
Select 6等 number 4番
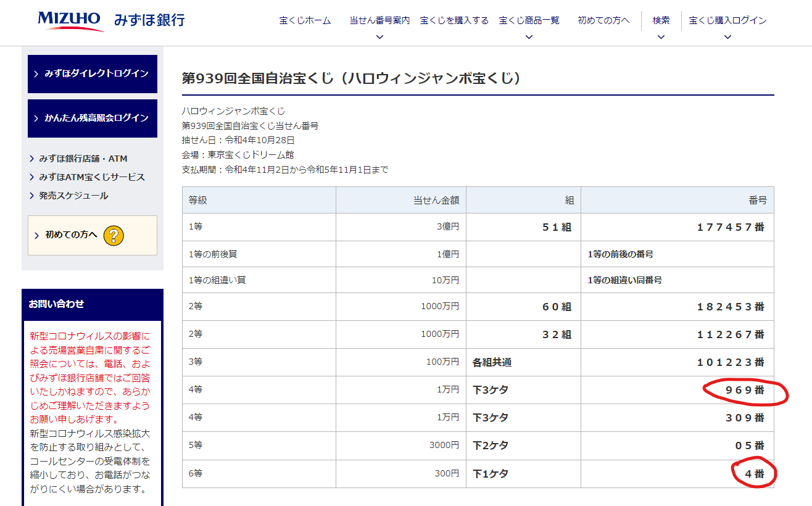pyautogui.click(x=755, y=474)
